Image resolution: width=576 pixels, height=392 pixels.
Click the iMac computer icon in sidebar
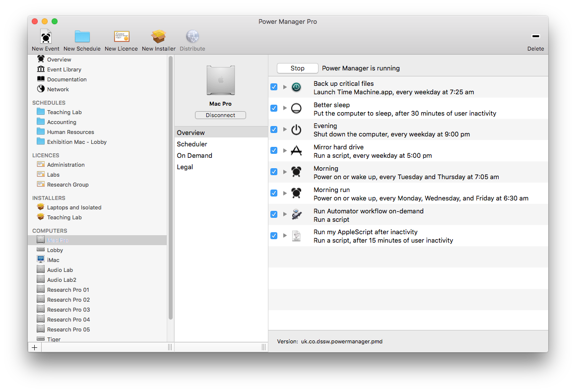(41, 260)
